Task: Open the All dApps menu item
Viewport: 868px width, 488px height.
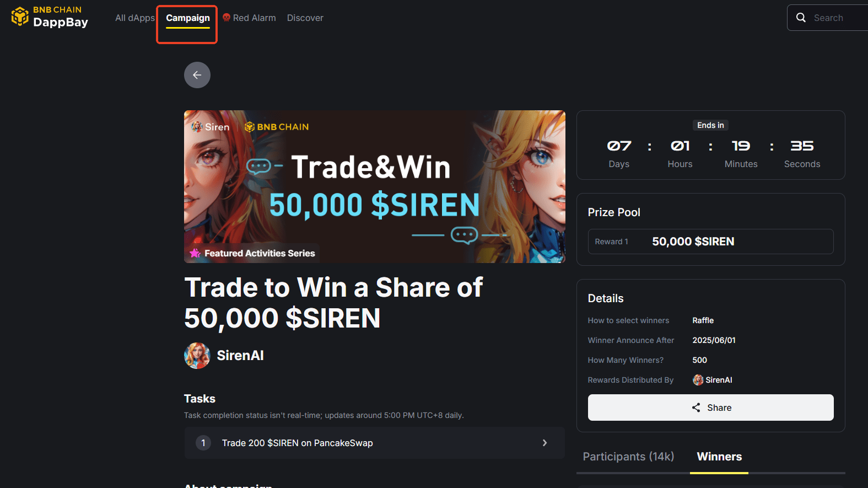Action: 135,18
